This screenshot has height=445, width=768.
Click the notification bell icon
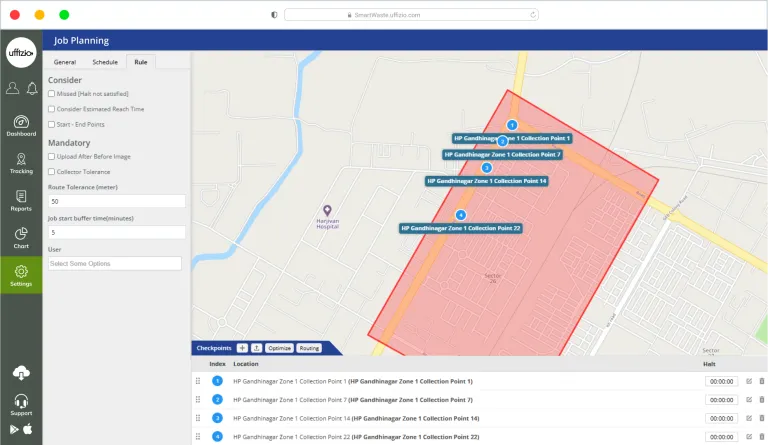(x=30, y=88)
